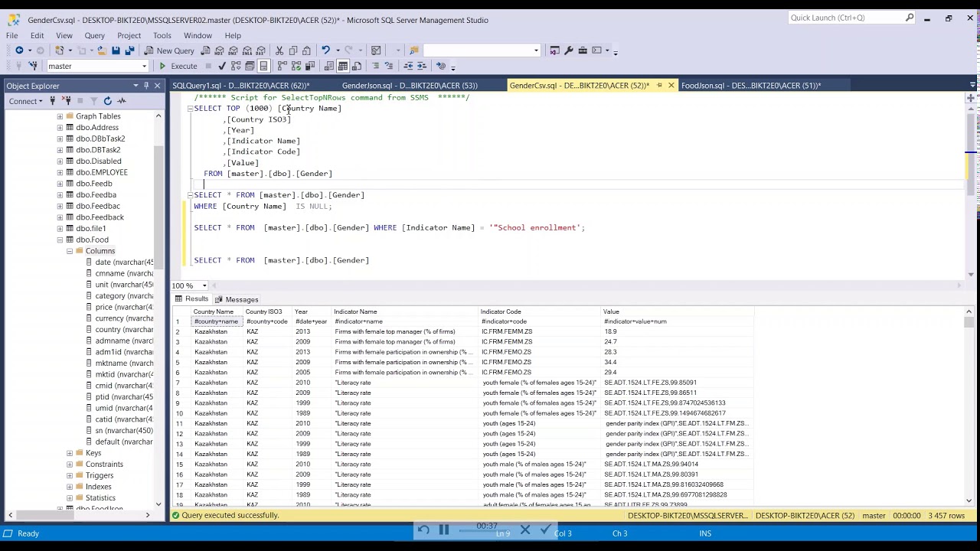Click the Toolbox icon in toolbar

pos(583,51)
